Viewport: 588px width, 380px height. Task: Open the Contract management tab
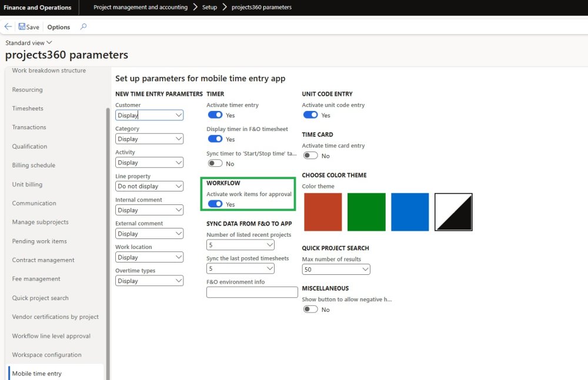pos(43,260)
